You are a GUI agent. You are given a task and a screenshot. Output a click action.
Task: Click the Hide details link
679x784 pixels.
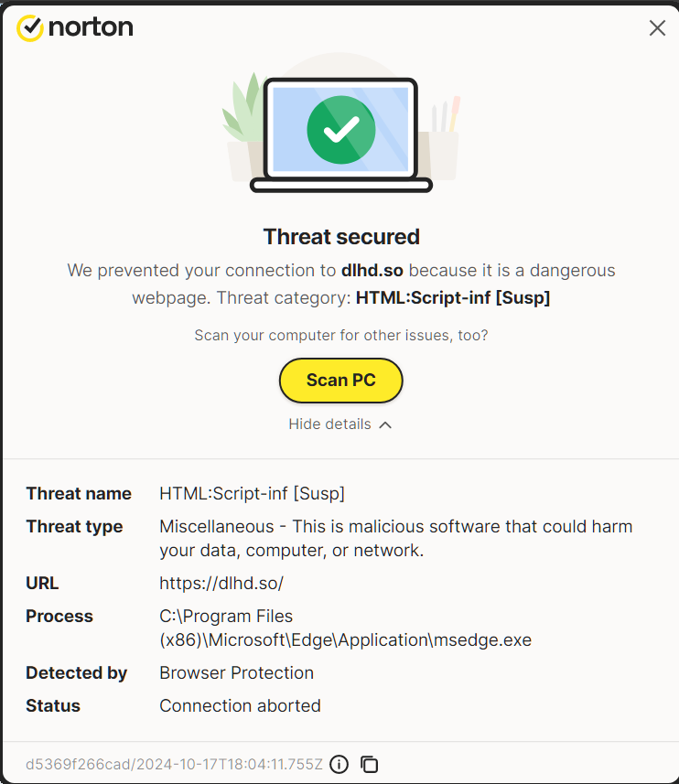pyautogui.click(x=329, y=424)
